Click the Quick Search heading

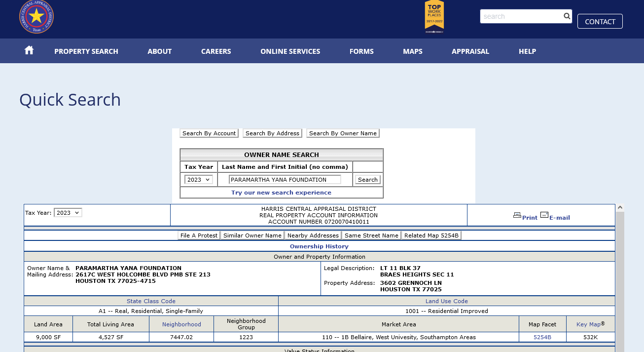tap(70, 100)
